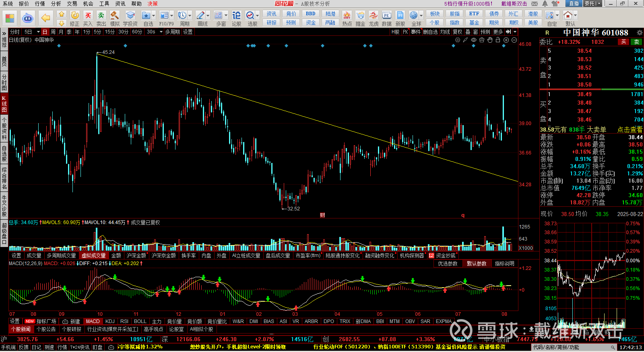This screenshot has width=644, height=352.
Task: Open the 工具 menu
Action: point(104,4)
